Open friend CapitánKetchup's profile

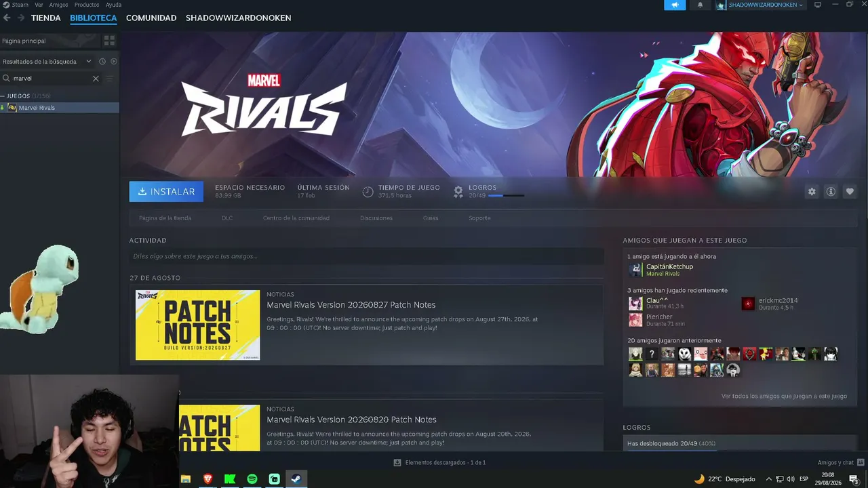669,267
